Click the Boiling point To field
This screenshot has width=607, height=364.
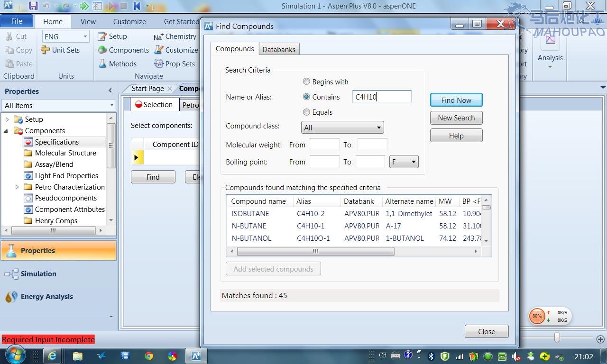tap(370, 162)
